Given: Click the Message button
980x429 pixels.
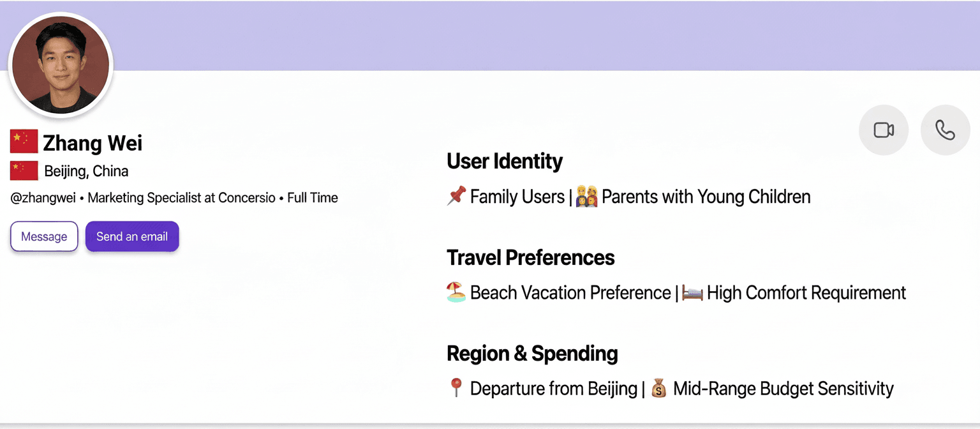Looking at the screenshot, I should (x=44, y=236).
